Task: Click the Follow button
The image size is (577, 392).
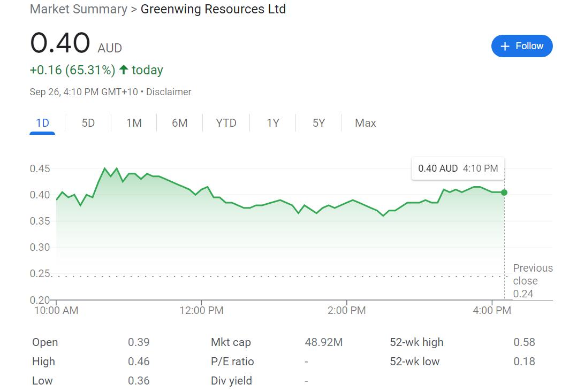Action: tap(522, 46)
